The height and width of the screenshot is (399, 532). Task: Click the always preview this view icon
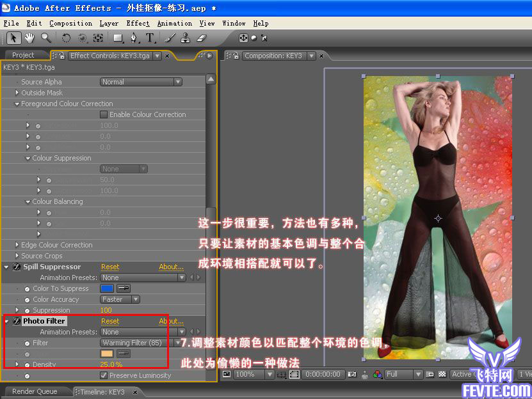click(x=227, y=374)
